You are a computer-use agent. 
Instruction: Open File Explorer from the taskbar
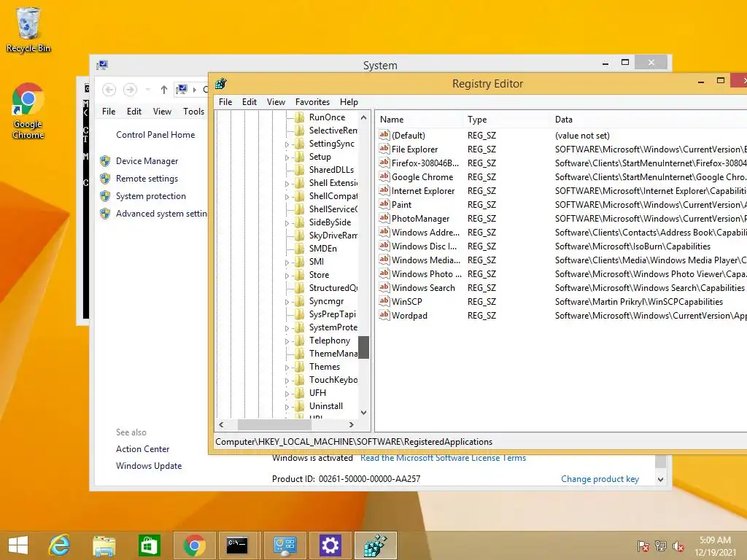[x=104, y=545]
